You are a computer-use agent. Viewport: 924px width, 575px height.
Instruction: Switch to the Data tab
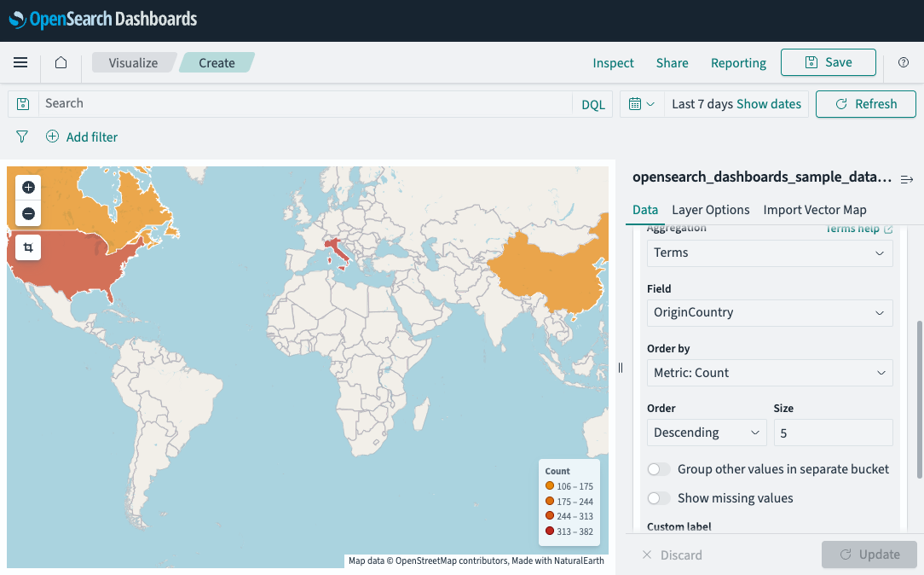(645, 210)
